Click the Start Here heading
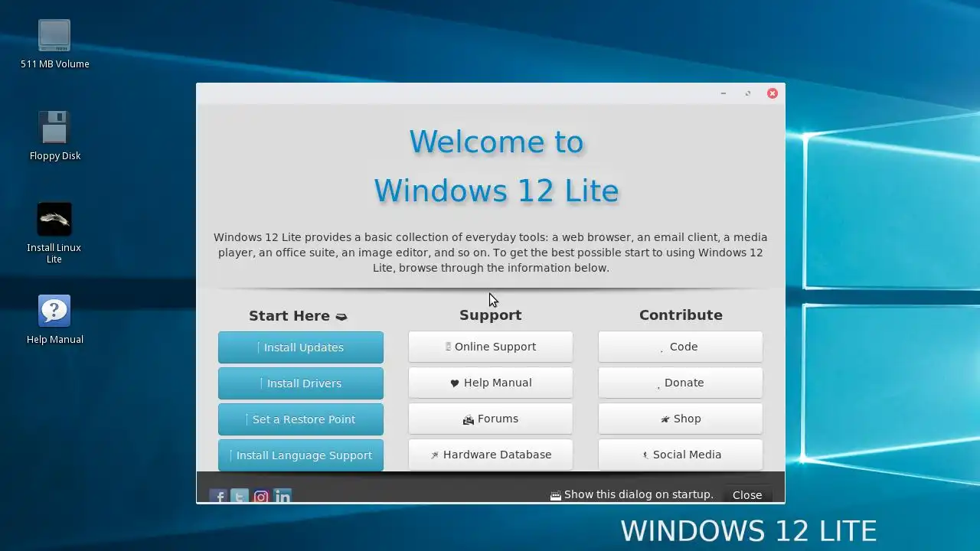The width and height of the screenshot is (980, 551). tap(298, 316)
